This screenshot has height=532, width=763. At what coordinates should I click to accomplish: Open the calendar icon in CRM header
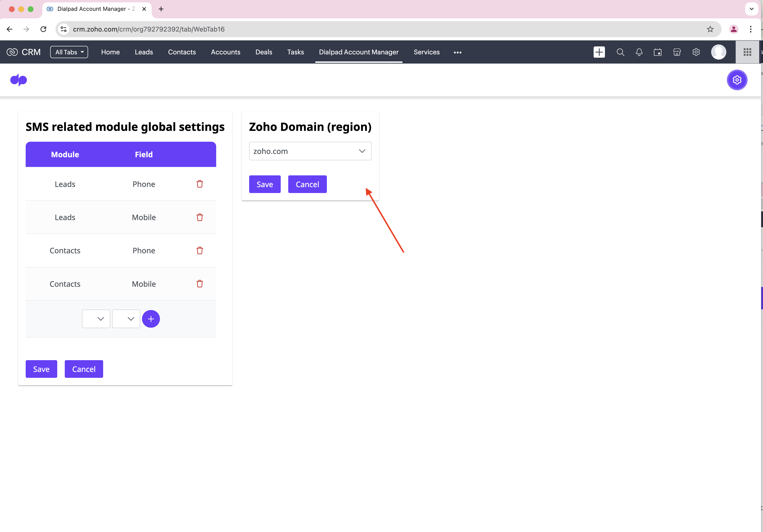click(x=657, y=52)
